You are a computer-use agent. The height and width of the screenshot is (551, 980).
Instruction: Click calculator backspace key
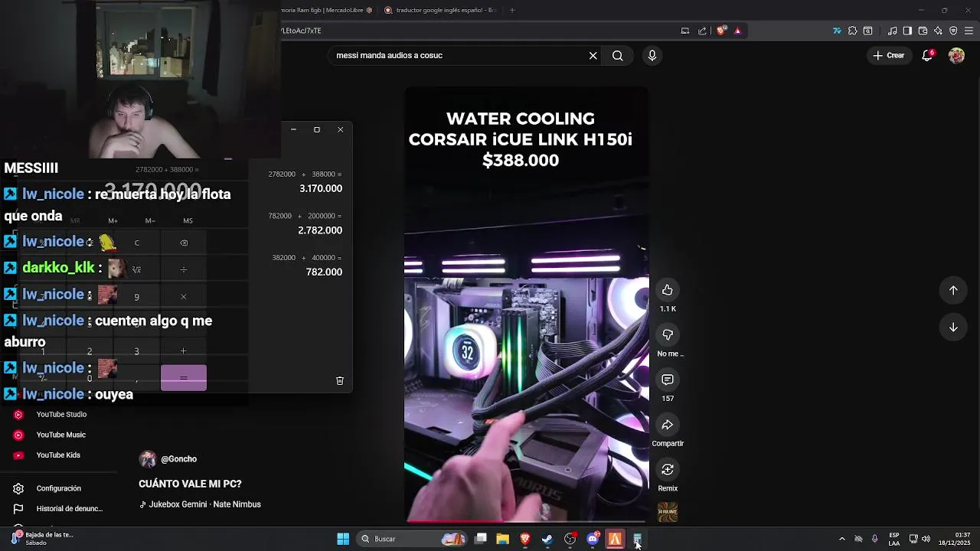click(x=183, y=243)
